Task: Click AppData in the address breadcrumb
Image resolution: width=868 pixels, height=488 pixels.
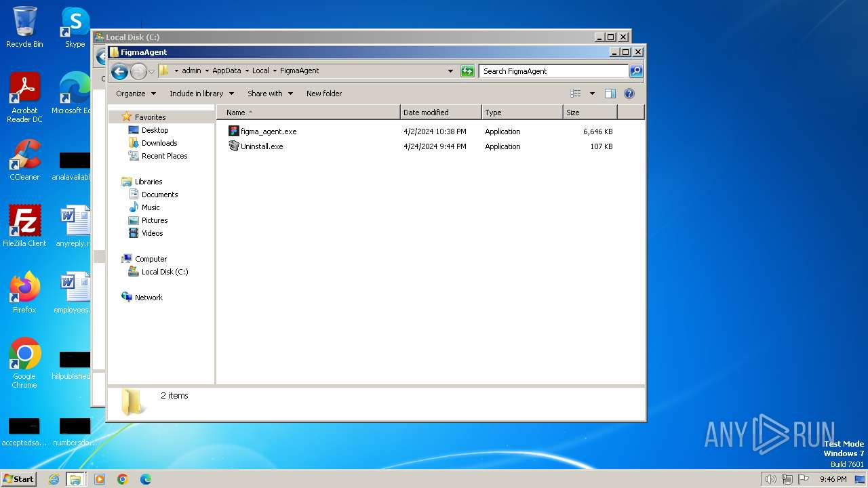Action: coord(226,70)
